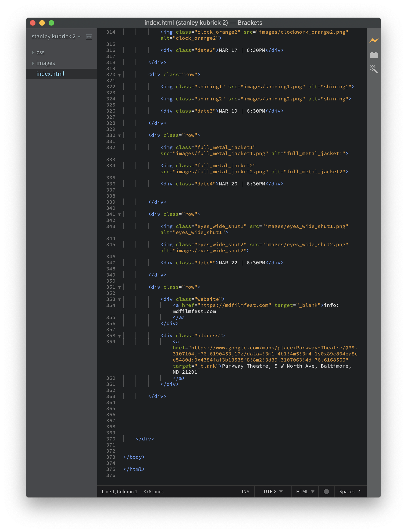Click the split view editor icon

[x=89, y=37]
